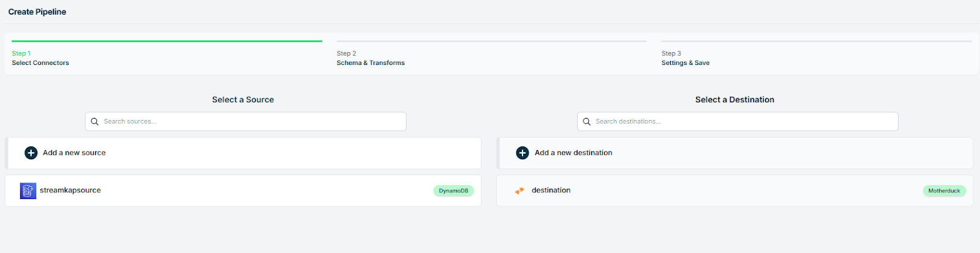Click the DynamoDB icon next to streamkapsource
Screen dimensions: 980x253
28,191
